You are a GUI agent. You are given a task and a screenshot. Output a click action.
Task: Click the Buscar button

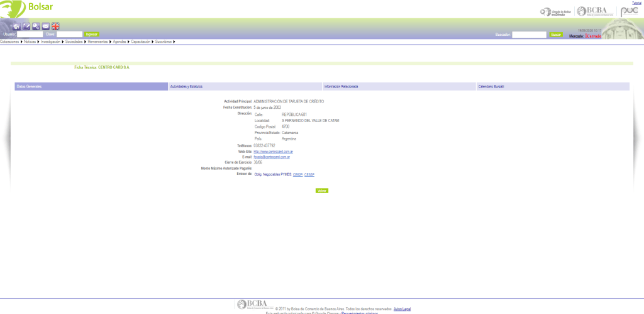556,35
